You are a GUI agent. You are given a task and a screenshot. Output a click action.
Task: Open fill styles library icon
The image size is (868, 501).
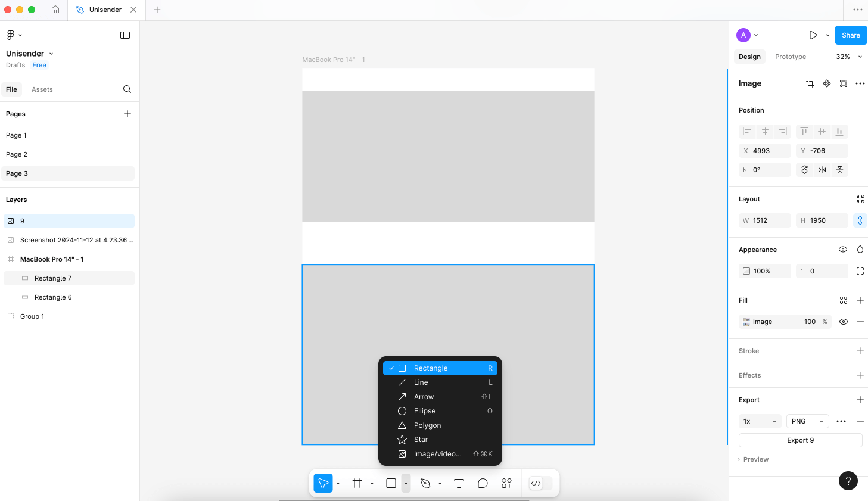point(844,300)
